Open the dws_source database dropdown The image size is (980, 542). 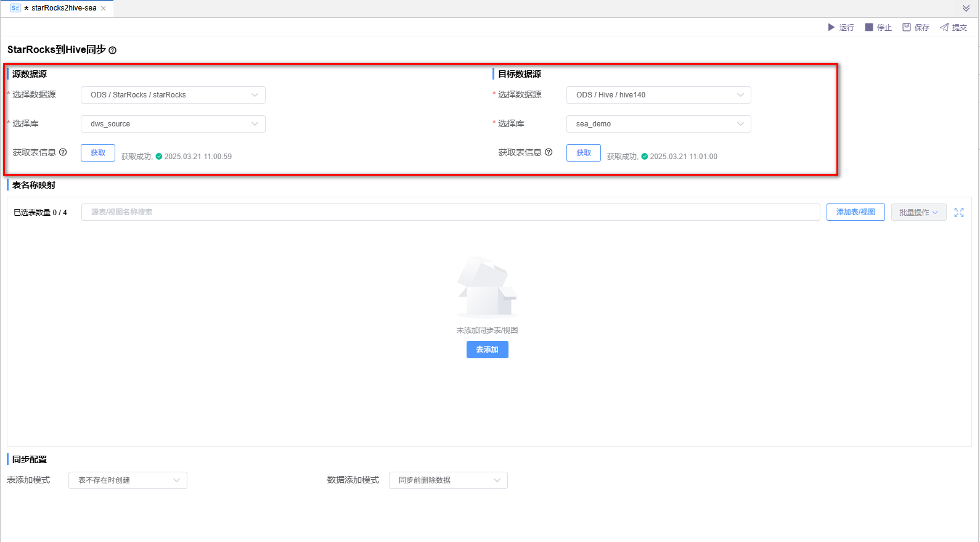coord(173,124)
